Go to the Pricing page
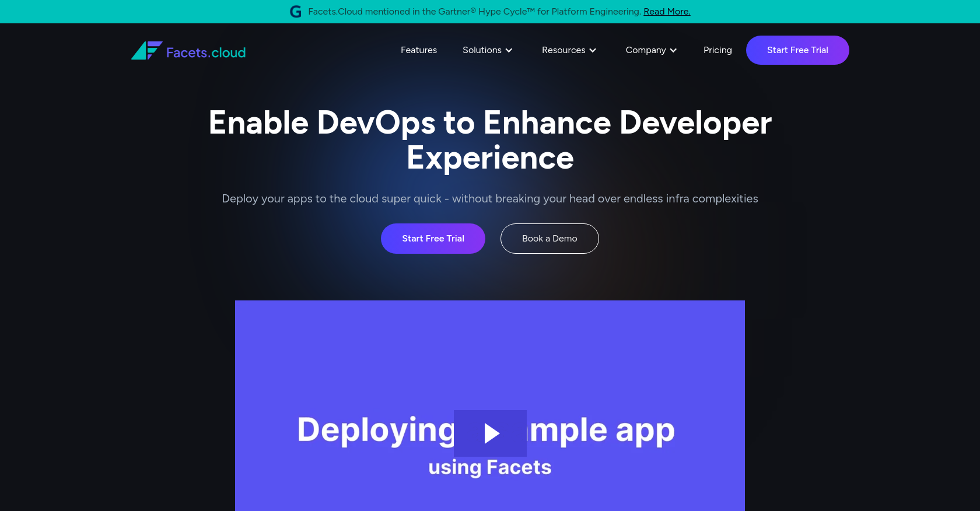The width and height of the screenshot is (980, 511). coord(717,50)
